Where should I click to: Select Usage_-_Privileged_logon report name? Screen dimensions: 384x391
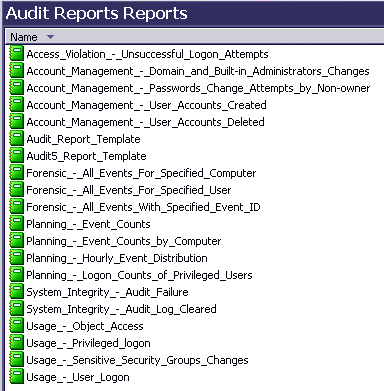tap(88, 343)
